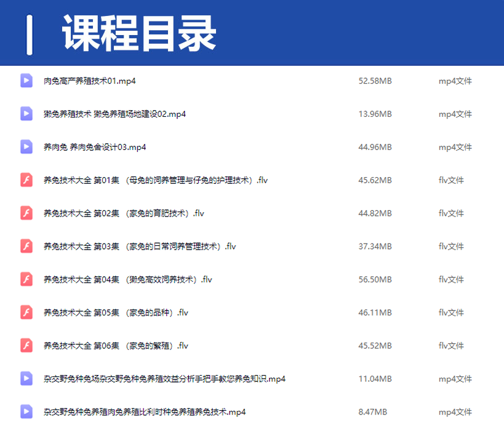504x428 pixels.
Task: Click mp4文件 type in 13.96MB row
Action: 455,114
